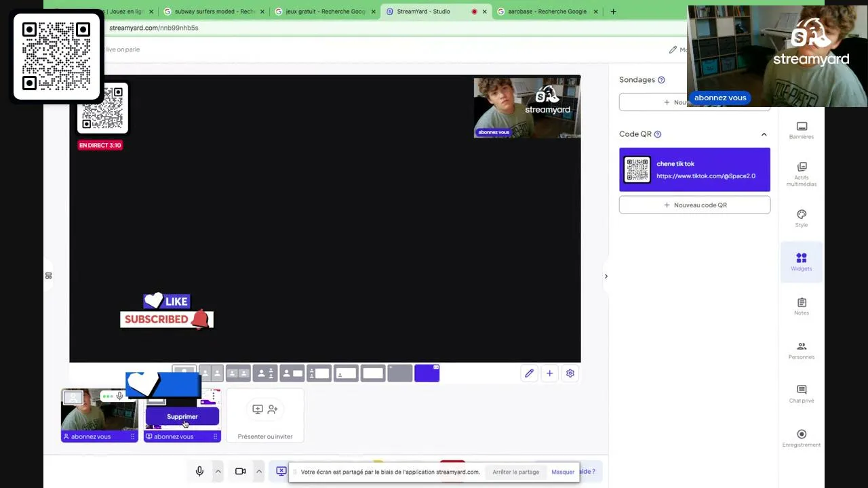The width and height of the screenshot is (868, 488).
Task: Click the Supprimer button
Action: pos(182,417)
